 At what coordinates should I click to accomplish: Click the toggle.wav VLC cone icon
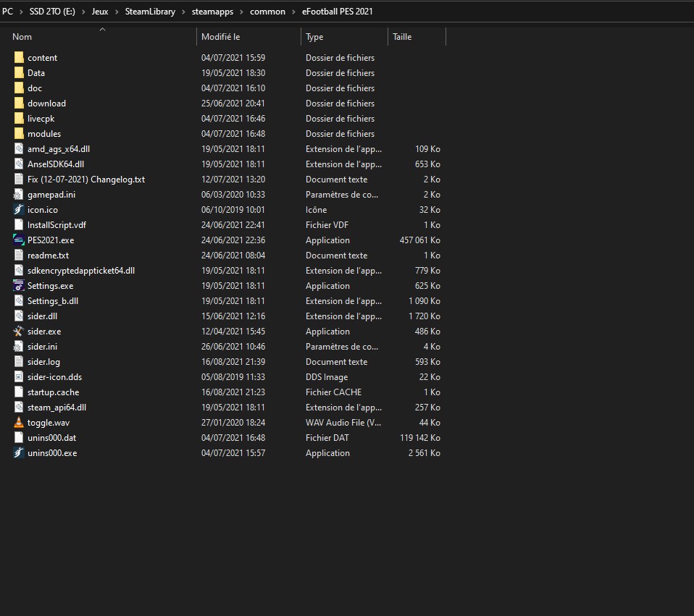pyautogui.click(x=19, y=422)
